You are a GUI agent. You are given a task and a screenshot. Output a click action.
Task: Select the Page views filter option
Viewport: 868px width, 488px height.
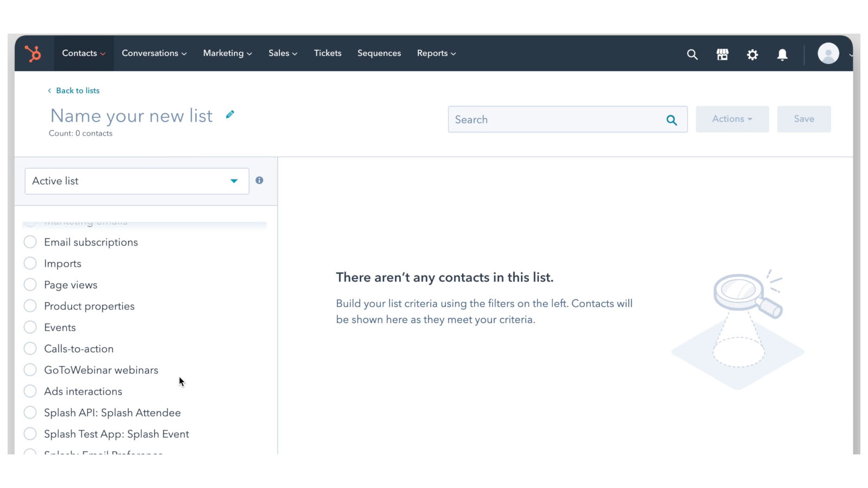tap(71, 285)
